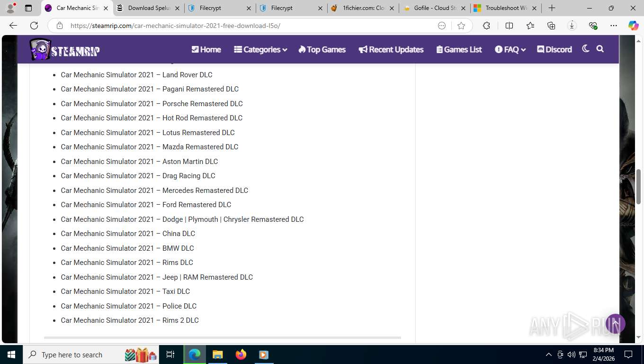Image resolution: width=644 pixels, height=364 pixels.
Task: Click the 'BMW DLC' list entry
Action: (x=127, y=248)
